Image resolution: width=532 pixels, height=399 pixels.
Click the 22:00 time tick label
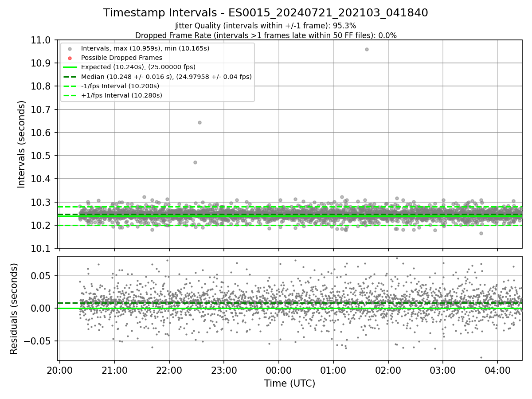click(169, 371)
